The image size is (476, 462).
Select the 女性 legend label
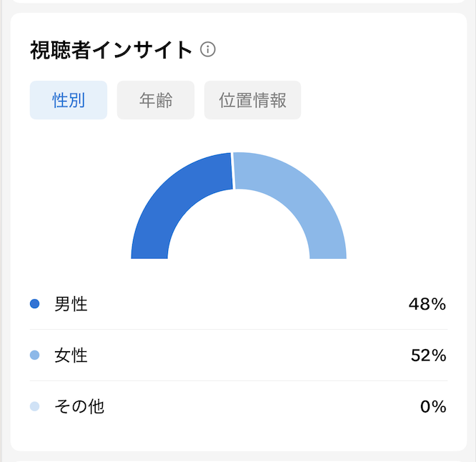(71, 355)
